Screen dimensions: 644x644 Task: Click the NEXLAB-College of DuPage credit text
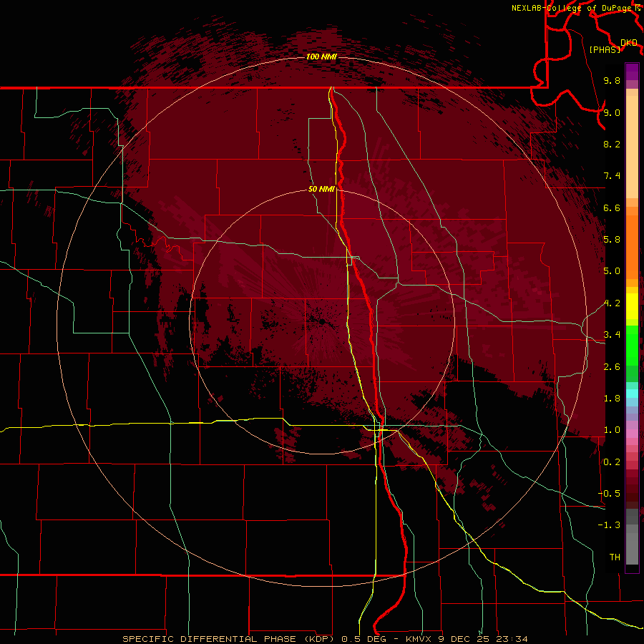[x=572, y=8]
